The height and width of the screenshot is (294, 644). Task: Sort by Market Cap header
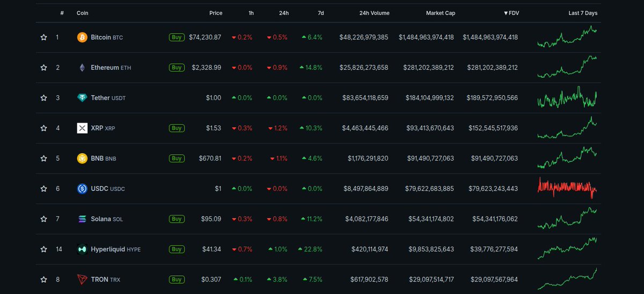pos(441,13)
